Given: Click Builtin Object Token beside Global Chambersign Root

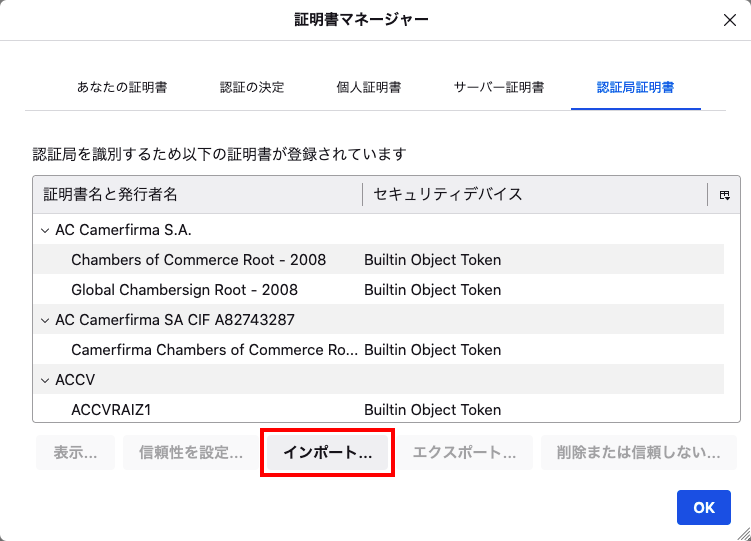Looking at the screenshot, I should (x=432, y=290).
